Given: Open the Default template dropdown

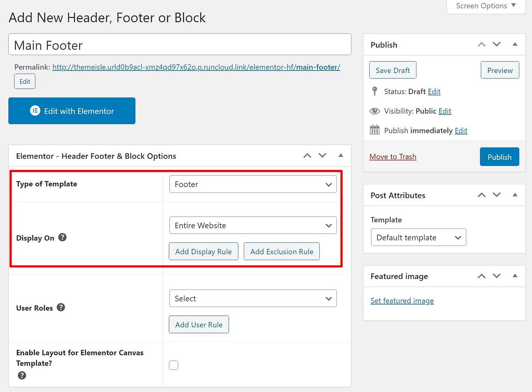Looking at the screenshot, I should pyautogui.click(x=418, y=237).
